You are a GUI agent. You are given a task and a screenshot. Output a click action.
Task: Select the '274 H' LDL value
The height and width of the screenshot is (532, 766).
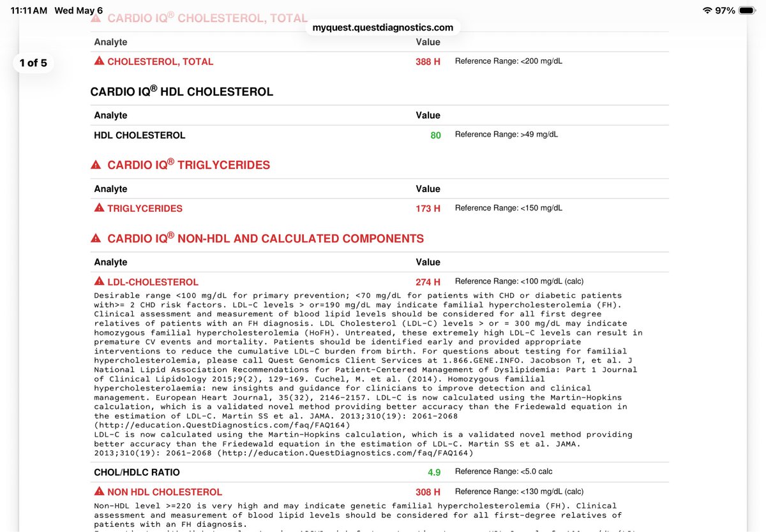click(428, 282)
